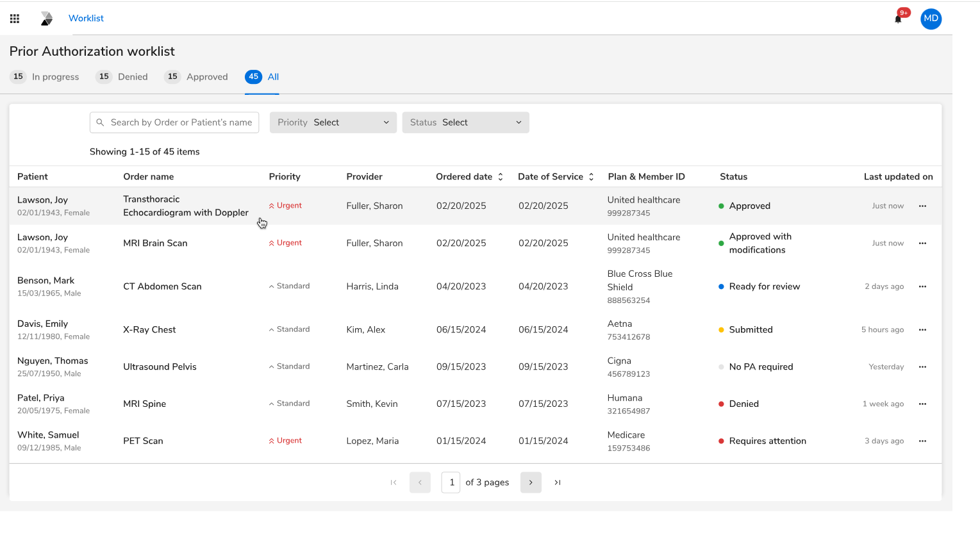980x544 pixels.
Task: Click the Last updated on column header
Action: tap(898, 177)
